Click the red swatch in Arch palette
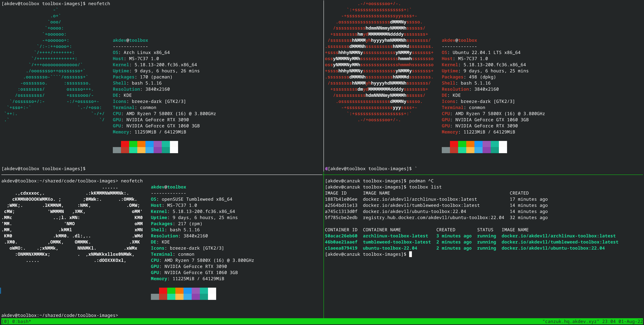 tap(125, 144)
